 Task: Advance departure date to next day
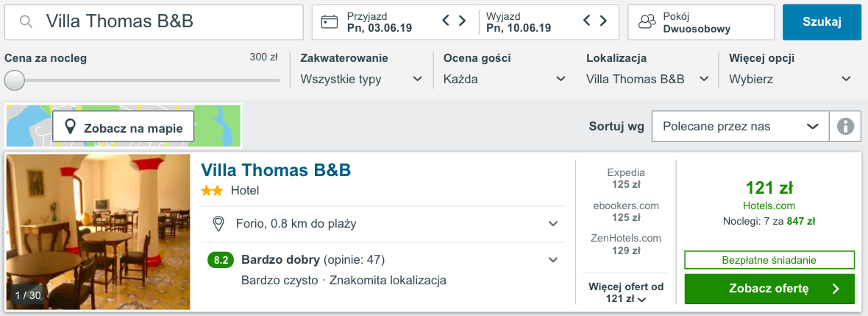603,21
